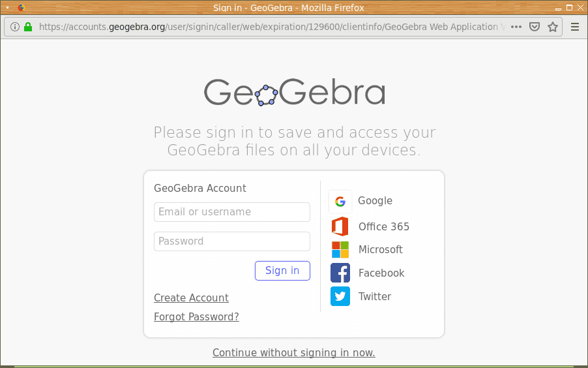Viewport: 588px width, 368px height.
Task: Click the Twitter bird icon
Action: coord(340,296)
